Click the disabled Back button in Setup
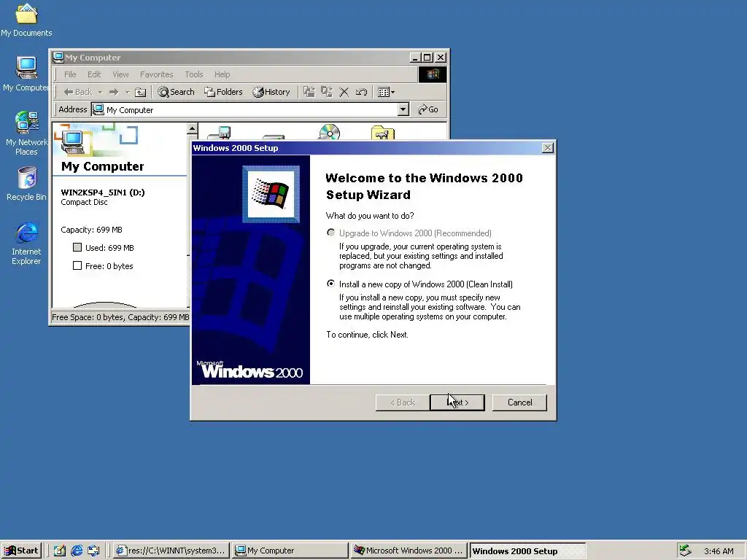The width and height of the screenshot is (747, 560). pos(403,402)
